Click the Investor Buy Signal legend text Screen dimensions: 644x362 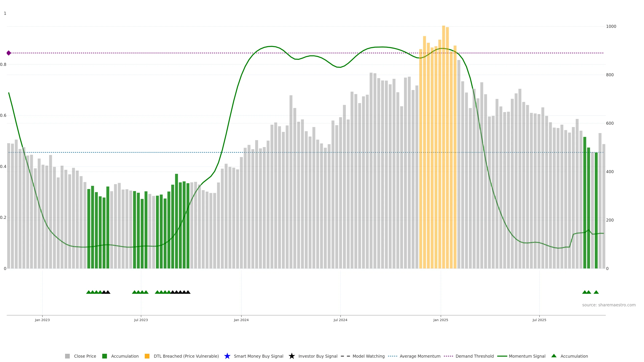click(318, 356)
